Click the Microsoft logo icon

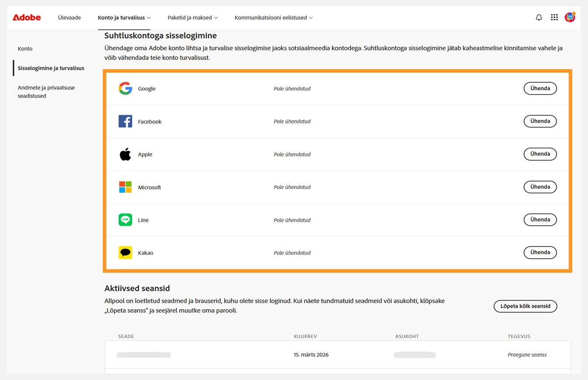click(x=125, y=187)
